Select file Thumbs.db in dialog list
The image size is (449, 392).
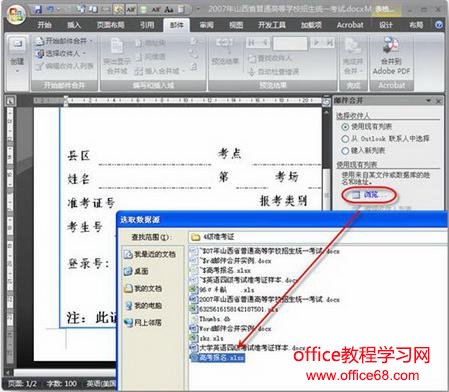pos(211,319)
